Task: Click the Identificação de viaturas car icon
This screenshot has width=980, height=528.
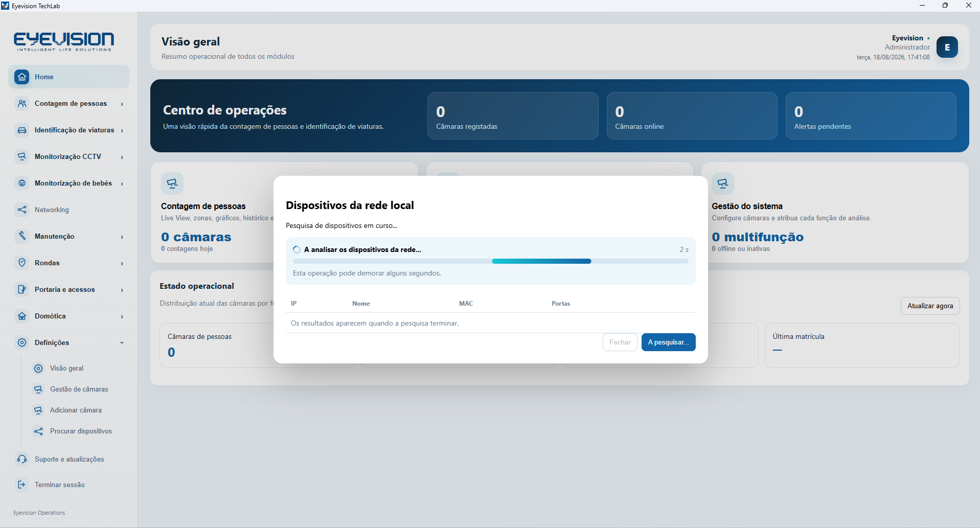Action: pos(22,130)
